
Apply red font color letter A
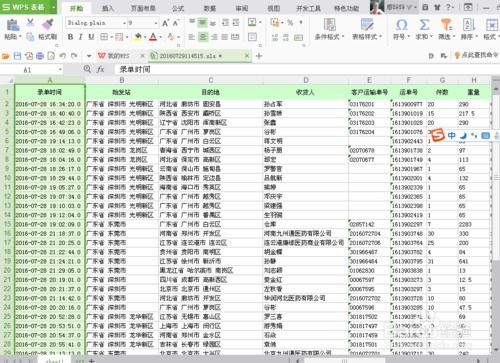[x=153, y=37]
